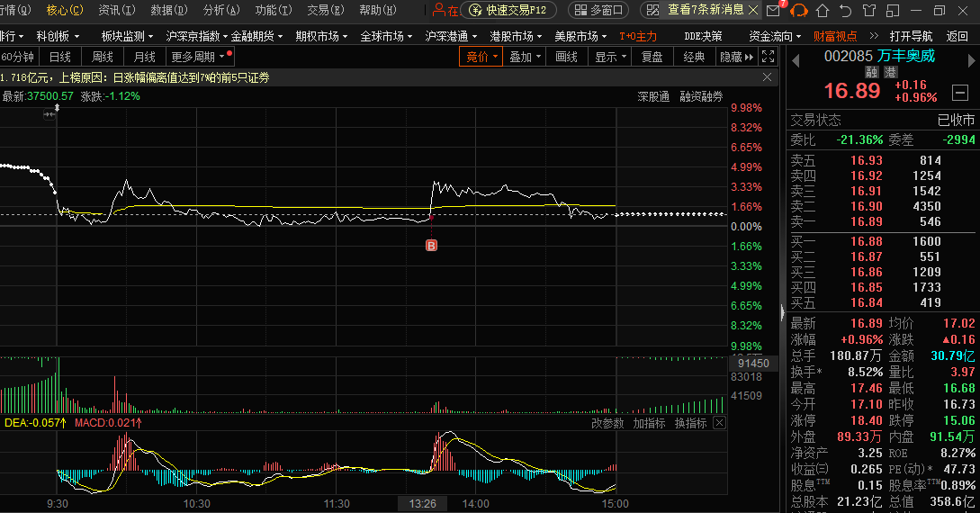
Task: Open the 竞价 auction dropdown
Action: (481, 57)
